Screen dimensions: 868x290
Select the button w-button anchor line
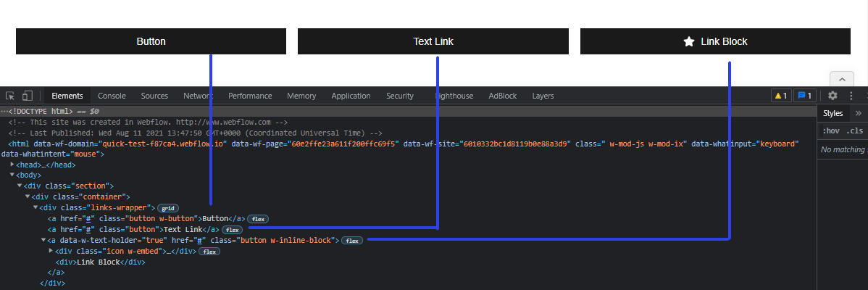point(146,219)
